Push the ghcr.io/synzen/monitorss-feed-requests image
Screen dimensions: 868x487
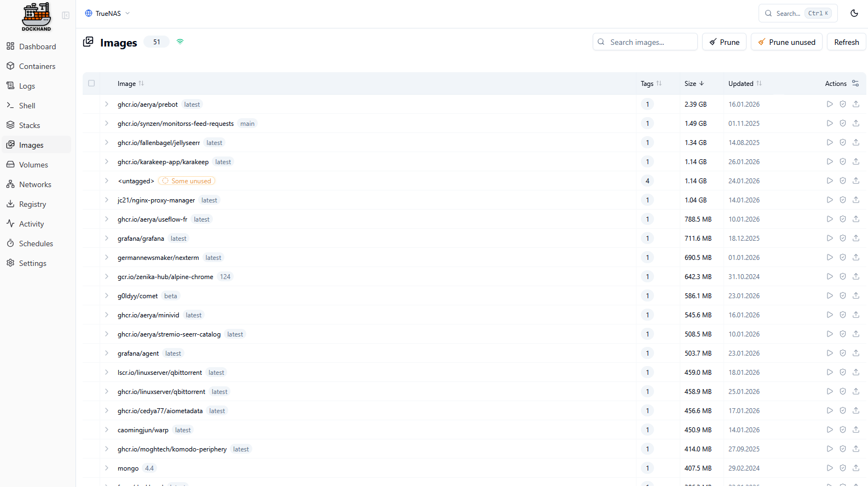856,123
